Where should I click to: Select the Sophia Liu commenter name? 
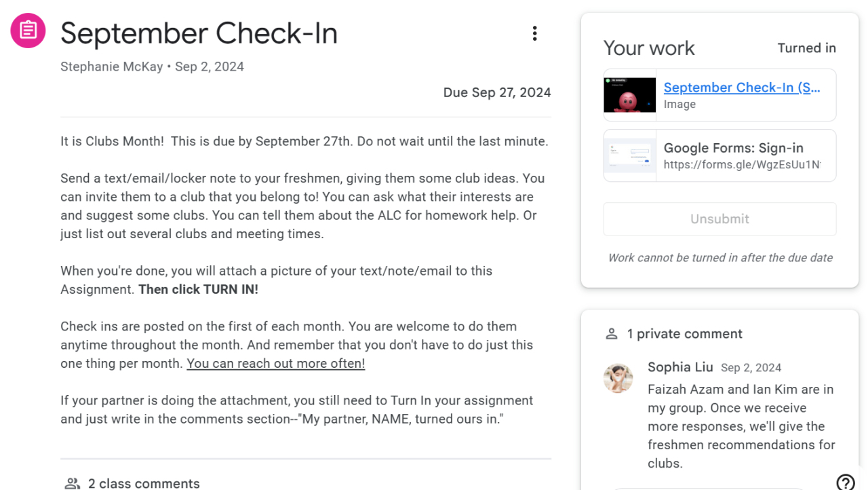(x=680, y=367)
